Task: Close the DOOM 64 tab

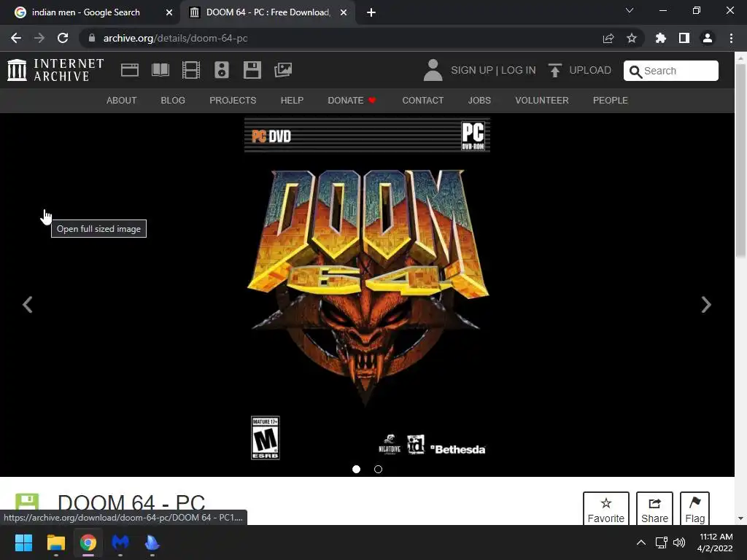Action: click(344, 12)
